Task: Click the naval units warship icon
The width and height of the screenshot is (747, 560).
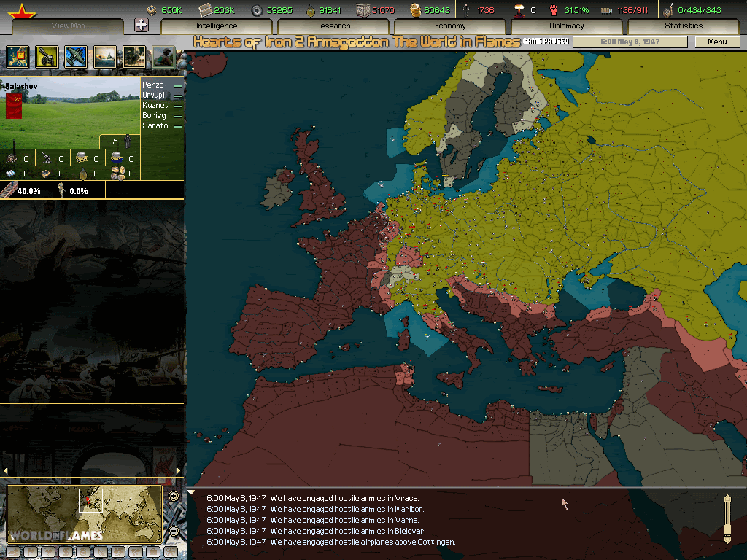Action: click(105, 56)
